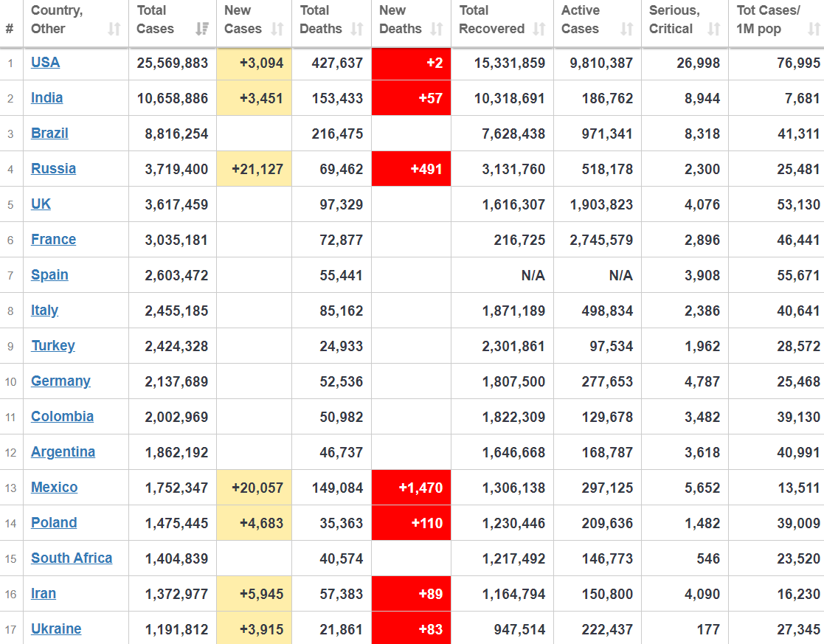Sort by Total Cases column arrows
Viewport: 824px width, 644px height.
[202, 29]
